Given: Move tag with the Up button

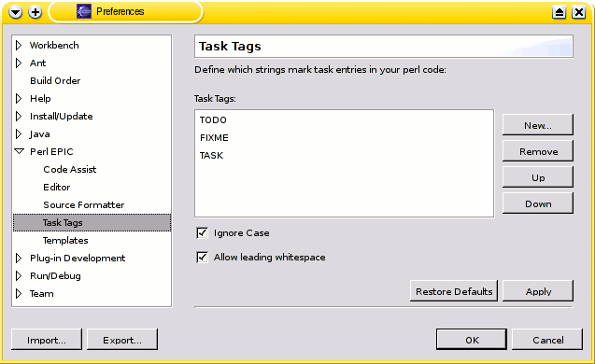Looking at the screenshot, I should pos(538,177).
